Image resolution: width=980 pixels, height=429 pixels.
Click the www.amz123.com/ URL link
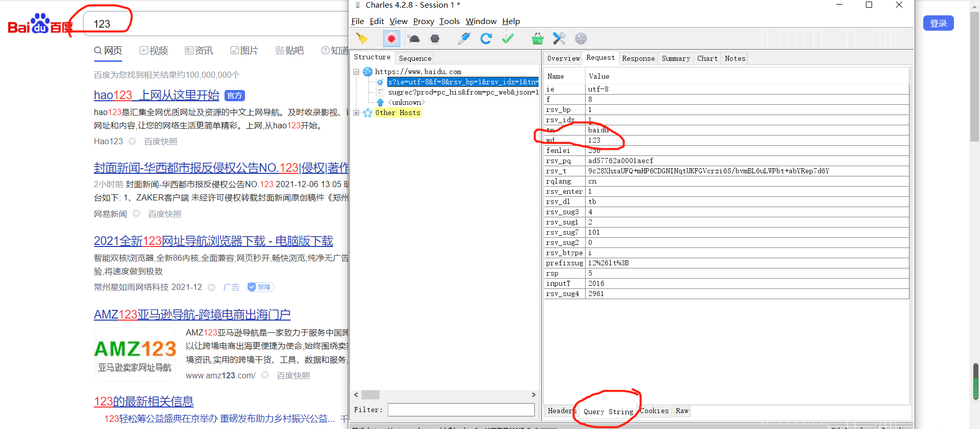pyautogui.click(x=220, y=375)
